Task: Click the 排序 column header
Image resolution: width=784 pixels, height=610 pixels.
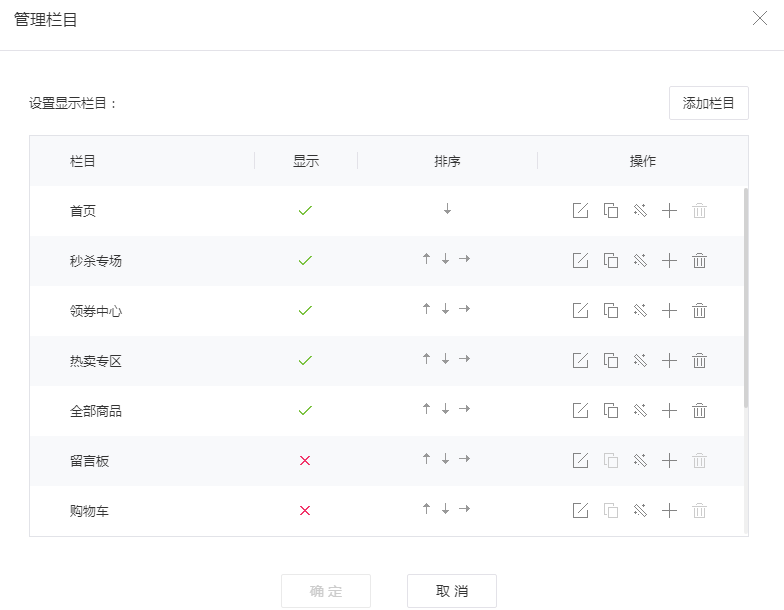Action: (447, 161)
